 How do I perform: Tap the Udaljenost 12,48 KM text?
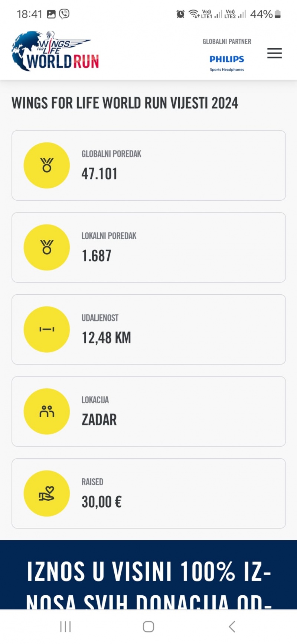(106, 338)
